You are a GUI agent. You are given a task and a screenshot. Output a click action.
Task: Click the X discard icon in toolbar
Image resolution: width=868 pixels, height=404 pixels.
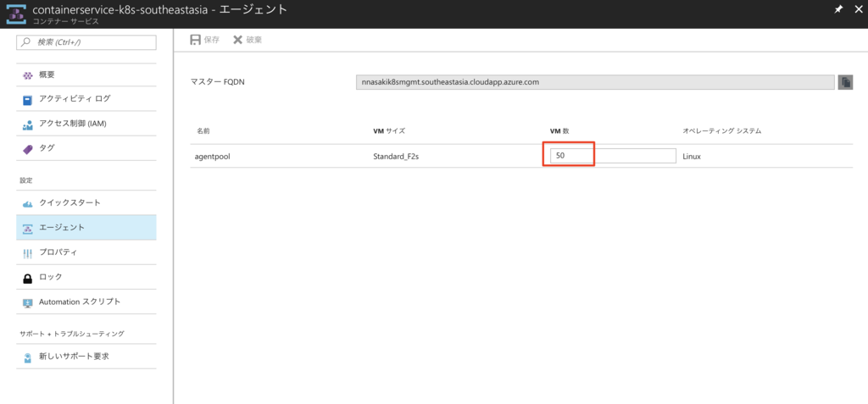[x=237, y=40]
